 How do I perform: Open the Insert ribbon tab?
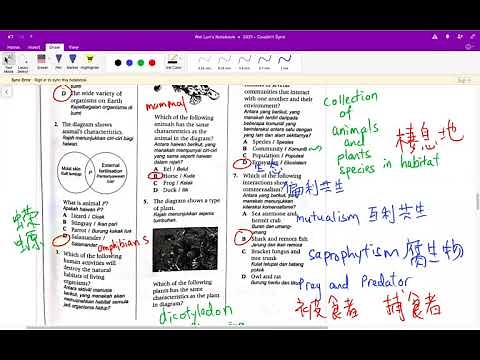pos(34,47)
